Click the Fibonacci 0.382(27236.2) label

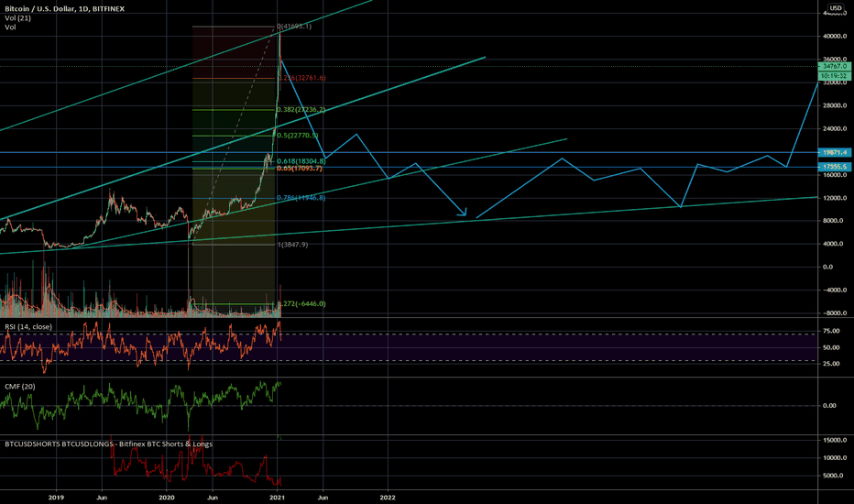click(301, 110)
